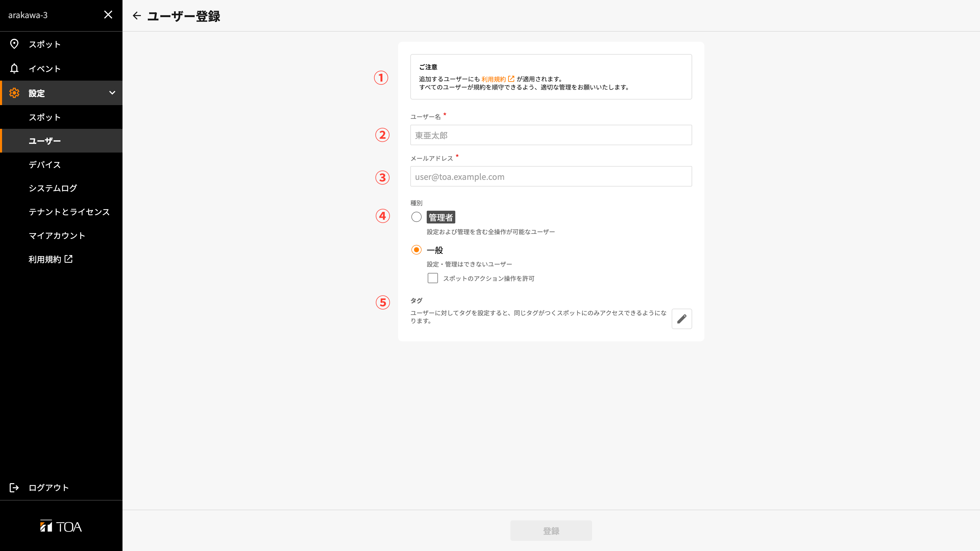Click the pencil icon to edit タグ
Image resolution: width=980 pixels, height=551 pixels.
(x=682, y=319)
